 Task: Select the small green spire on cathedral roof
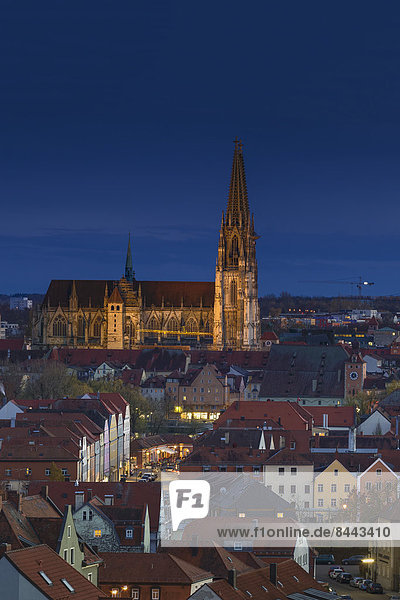click(129, 258)
